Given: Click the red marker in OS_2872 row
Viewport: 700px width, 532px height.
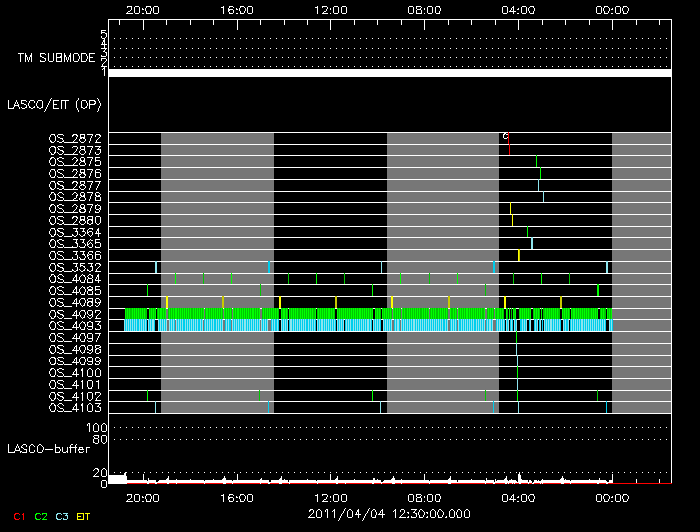Looking at the screenshot, I should pyautogui.click(x=509, y=138).
